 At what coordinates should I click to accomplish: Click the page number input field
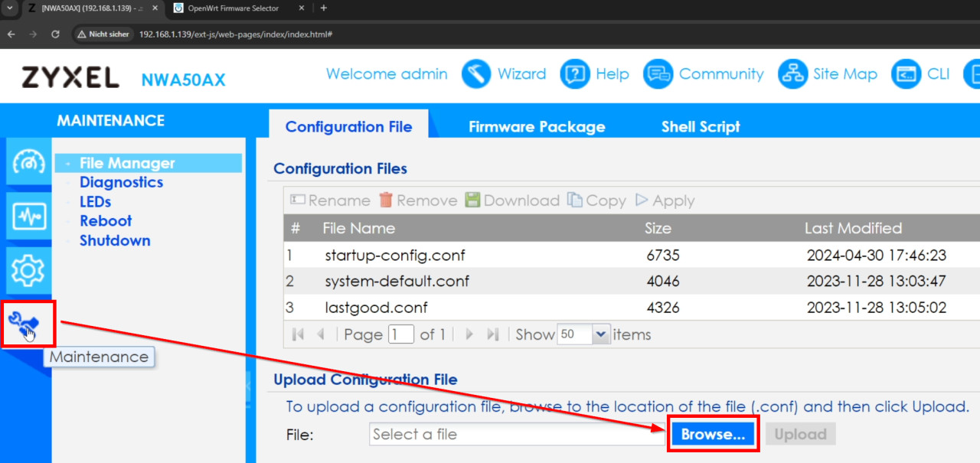(x=401, y=334)
